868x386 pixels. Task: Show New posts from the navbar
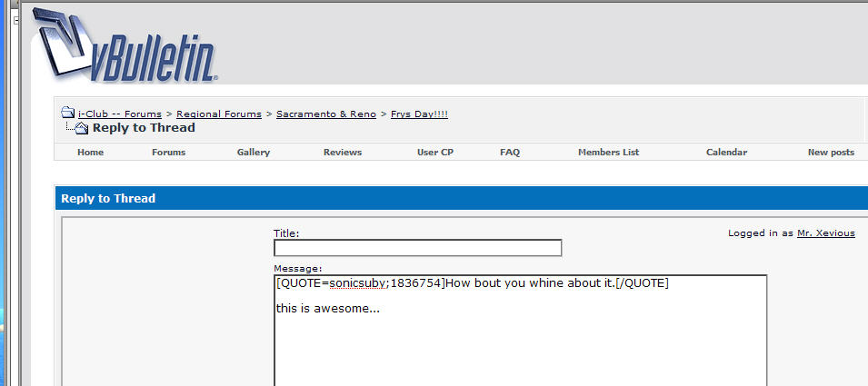pos(831,153)
